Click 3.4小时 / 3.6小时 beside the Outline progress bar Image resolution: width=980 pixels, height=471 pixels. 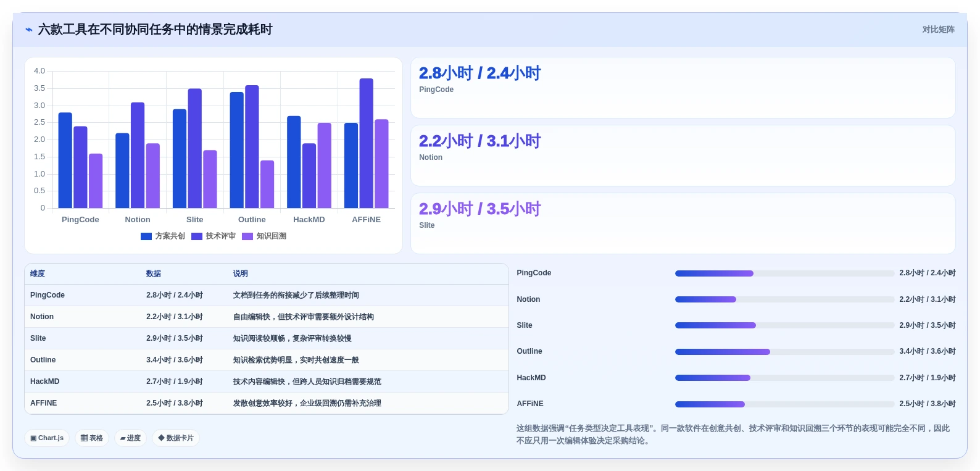(x=928, y=352)
